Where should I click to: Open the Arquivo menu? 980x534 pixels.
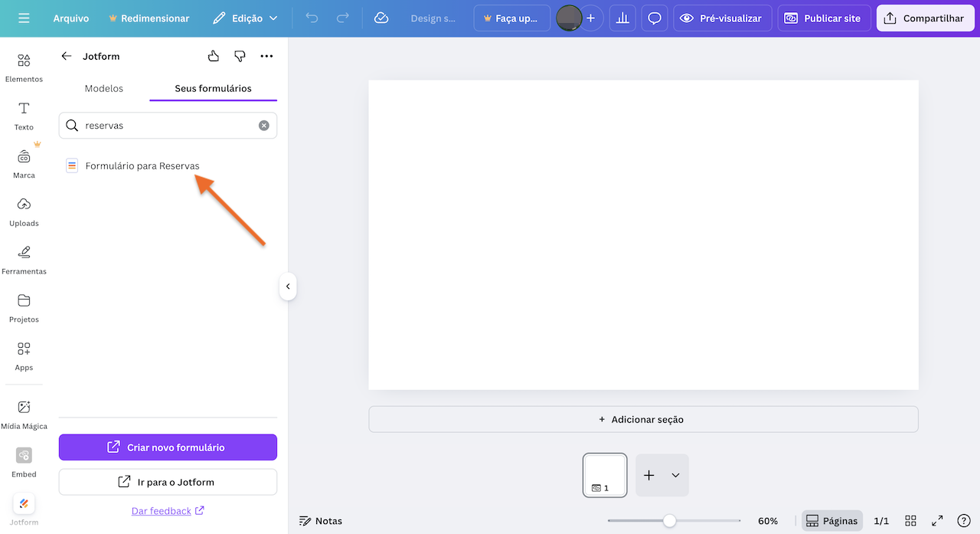point(70,18)
